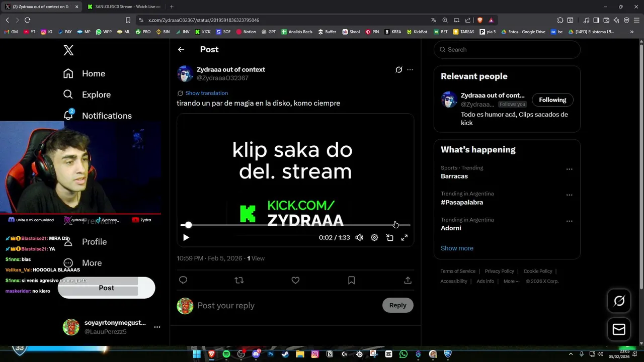Click the address bar URL
644x362 pixels.
(x=204, y=20)
